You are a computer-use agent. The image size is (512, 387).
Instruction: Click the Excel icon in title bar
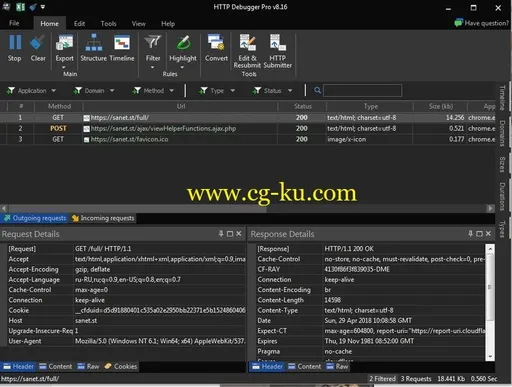click(20, 7)
